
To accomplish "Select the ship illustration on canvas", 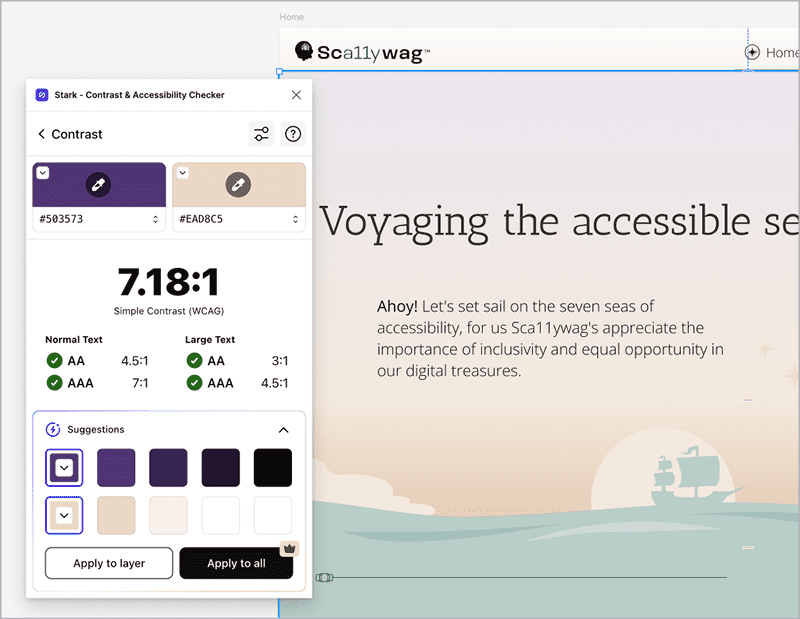I will pyautogui.click(x=696, y=477).
